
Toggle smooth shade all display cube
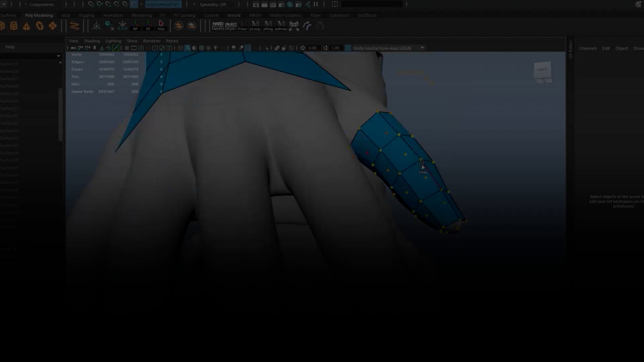(187, 48)
